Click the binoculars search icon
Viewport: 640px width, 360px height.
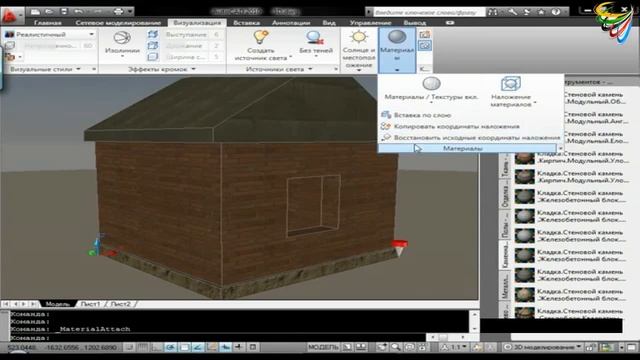[493, 12]
